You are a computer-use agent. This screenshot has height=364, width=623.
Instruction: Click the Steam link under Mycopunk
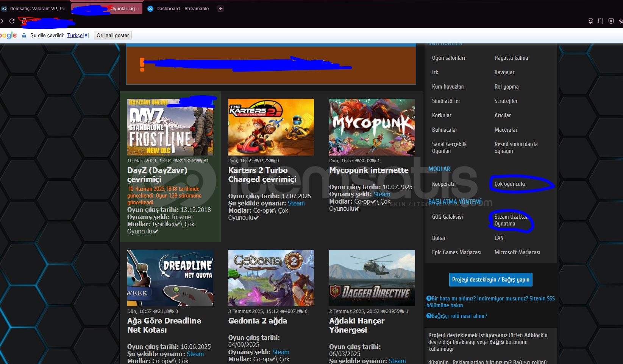tap(382, 194)
